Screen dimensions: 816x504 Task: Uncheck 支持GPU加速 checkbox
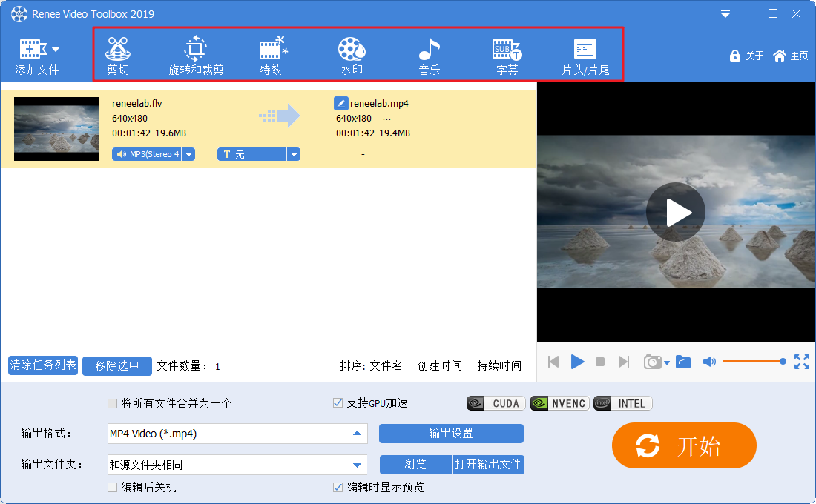(x=338, y=404)
